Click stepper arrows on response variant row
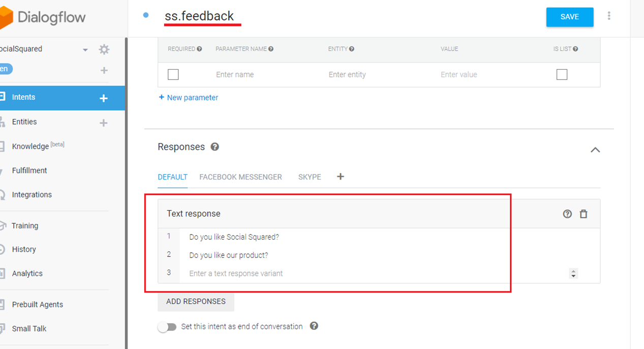644x349 pixels. pos(573,274)
